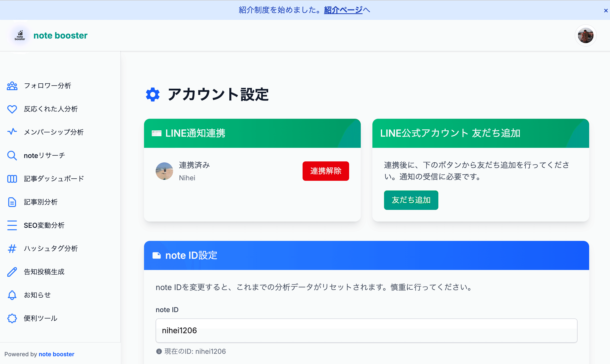
Task: Click the アカウント設定 page heading
Action: 218,95
